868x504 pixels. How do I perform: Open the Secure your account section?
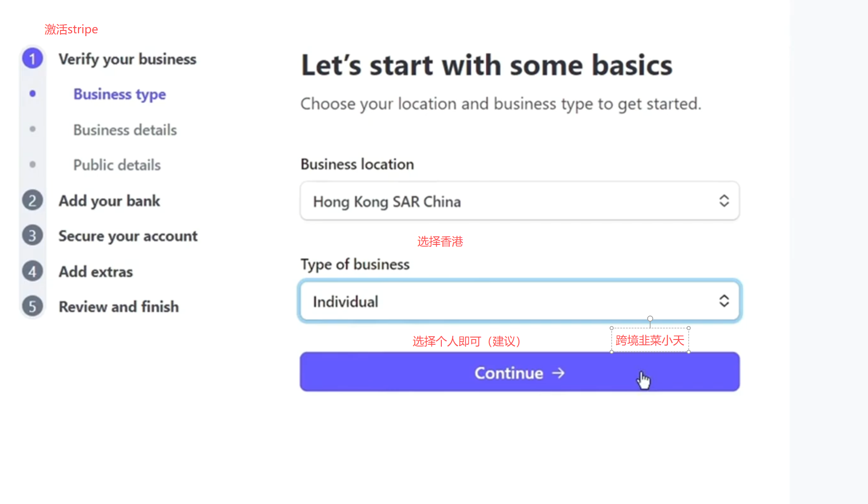click(127, 236)
